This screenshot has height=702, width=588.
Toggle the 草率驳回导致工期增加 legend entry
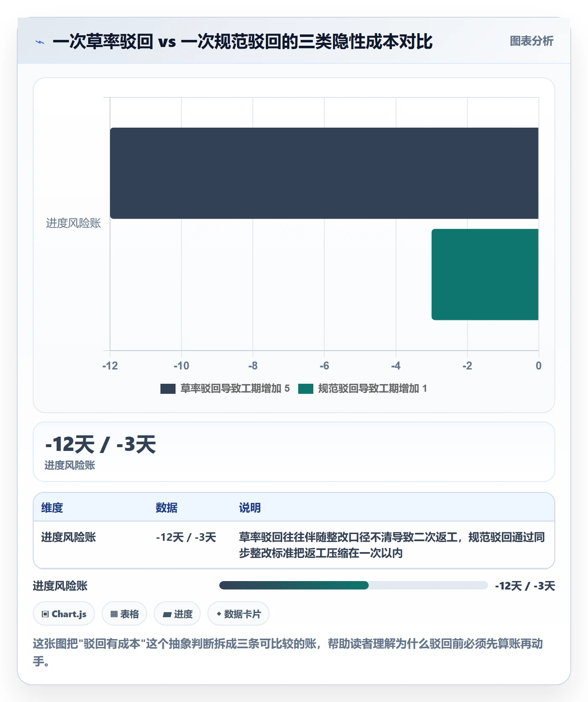click(225, 388)
